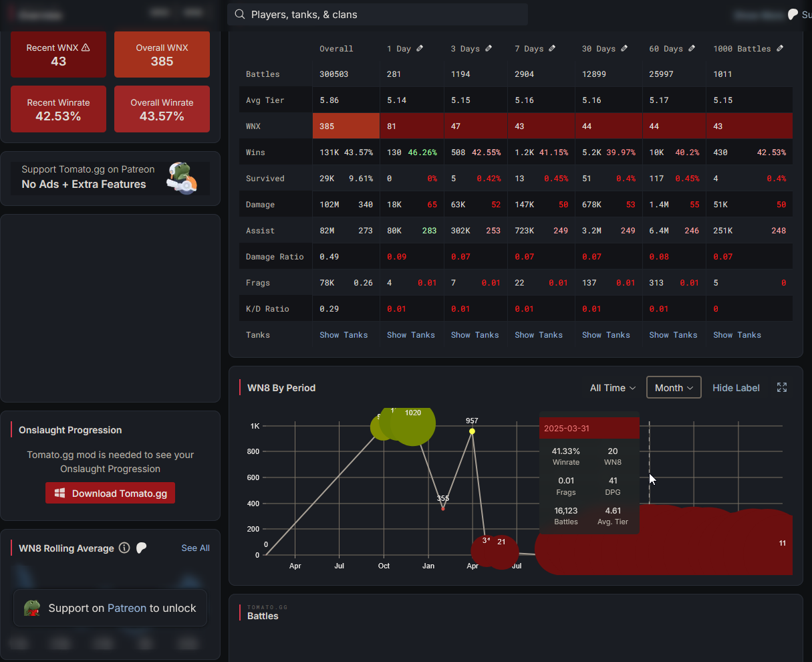Show Tanks for the Overall column
The width and height of the screenshot is (812, 662).
[344, 335]
